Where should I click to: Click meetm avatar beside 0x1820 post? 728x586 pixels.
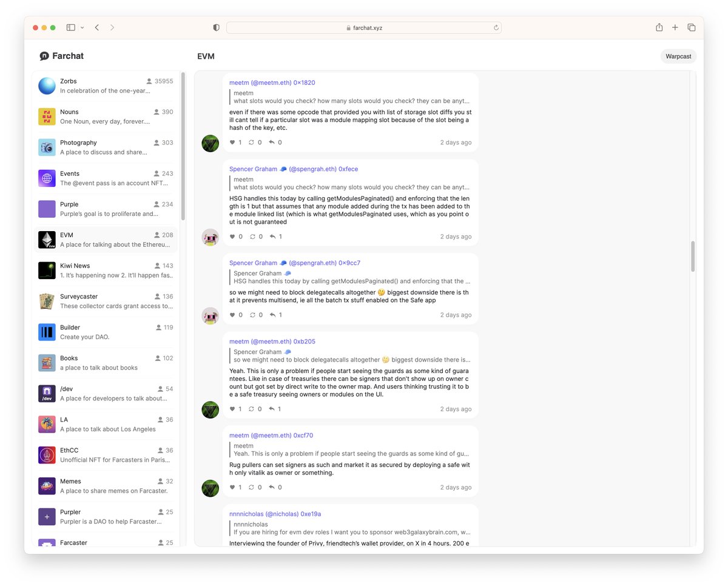click(210, 144)
